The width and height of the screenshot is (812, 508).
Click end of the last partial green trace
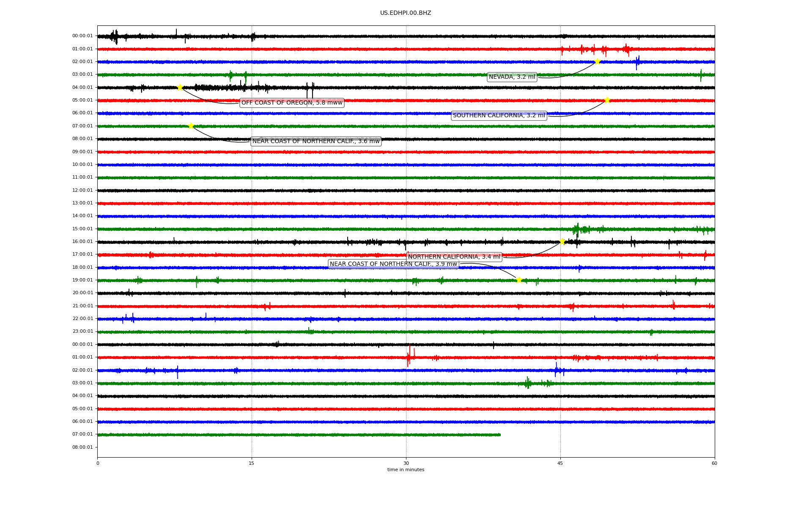click(x=500, y=435)
